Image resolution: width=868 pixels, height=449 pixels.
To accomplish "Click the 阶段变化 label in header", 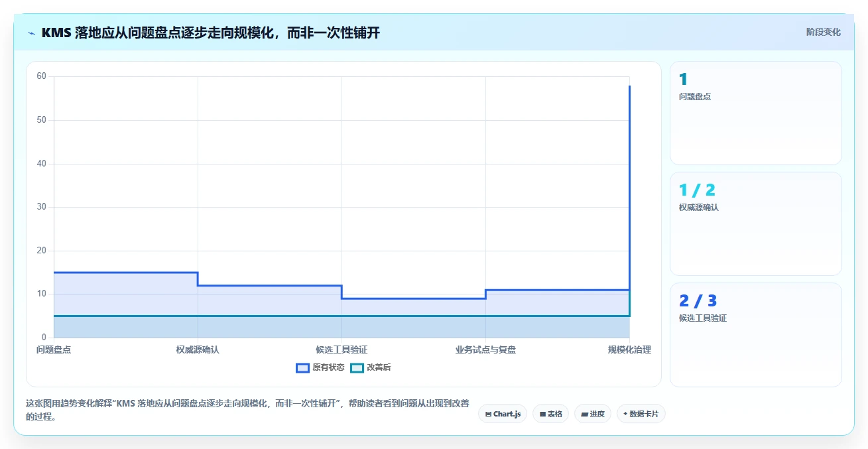I will [824, 32].
